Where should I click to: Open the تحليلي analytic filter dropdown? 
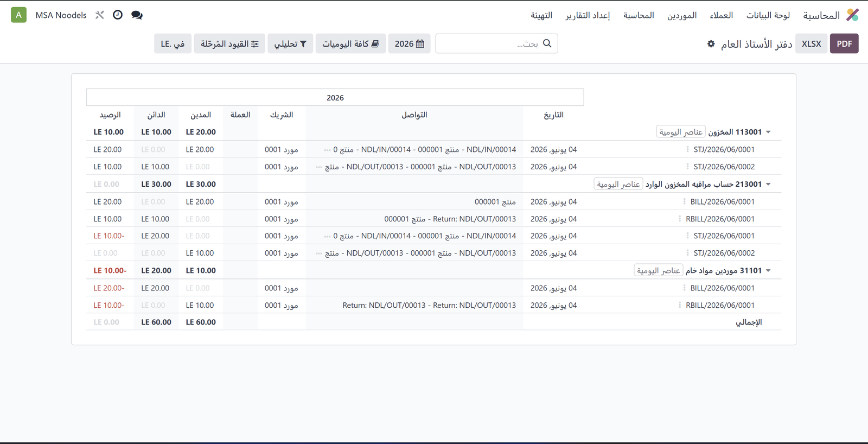pos(290,43)
